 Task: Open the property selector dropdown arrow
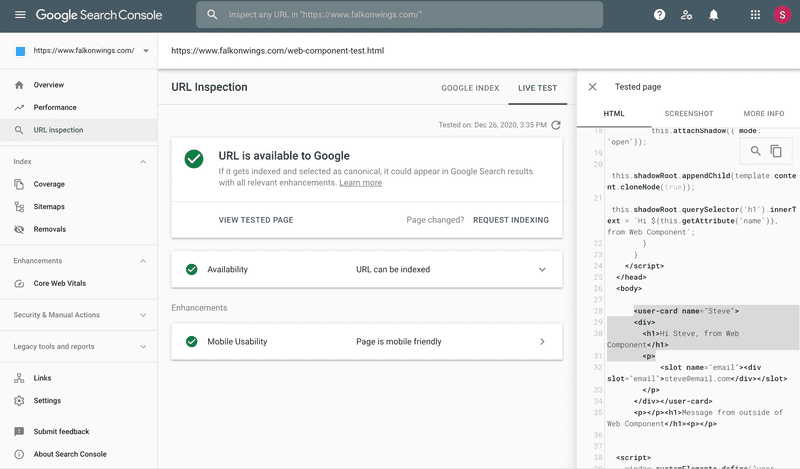pyautogui.click(x=146, y=51)
